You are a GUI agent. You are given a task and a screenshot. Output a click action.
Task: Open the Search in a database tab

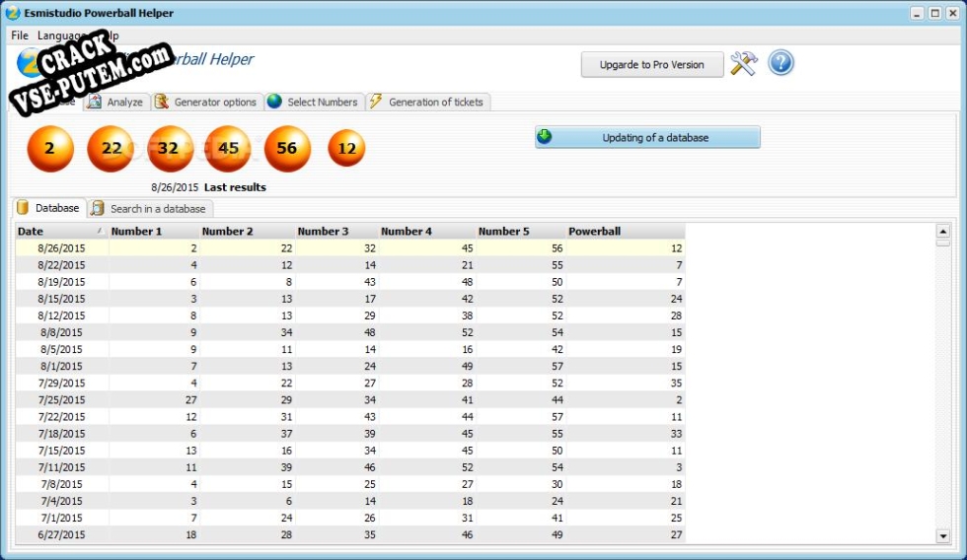(150, 208)
